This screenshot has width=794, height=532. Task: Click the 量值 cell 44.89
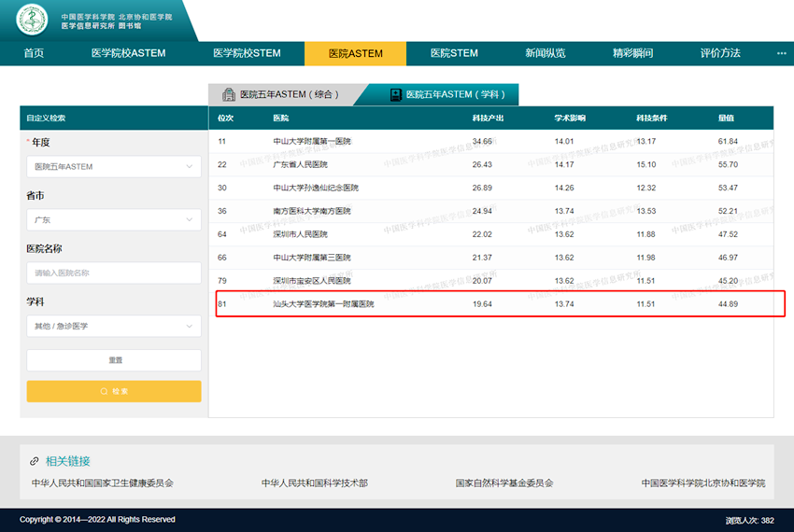click(728, 304)
